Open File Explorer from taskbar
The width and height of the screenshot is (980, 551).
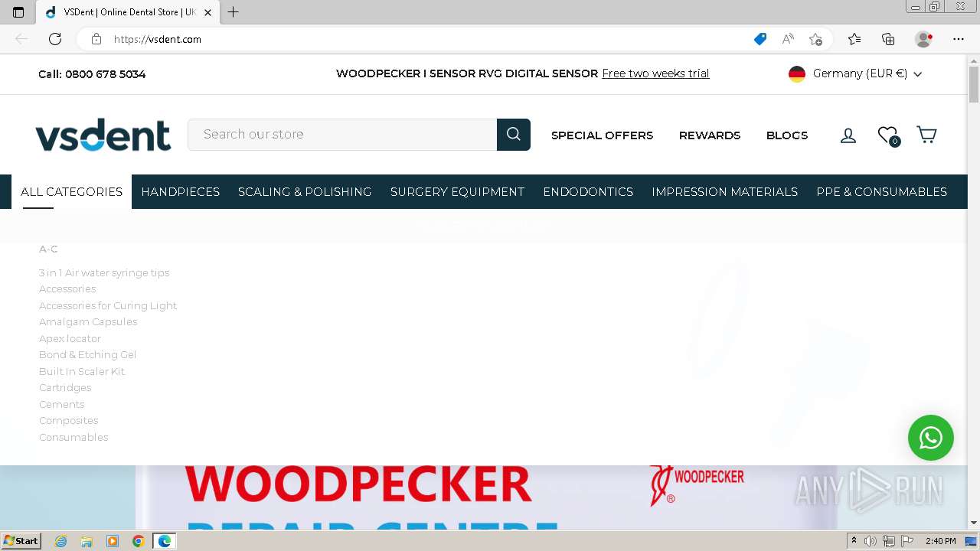pyautogui.click(x=87, y=541)
